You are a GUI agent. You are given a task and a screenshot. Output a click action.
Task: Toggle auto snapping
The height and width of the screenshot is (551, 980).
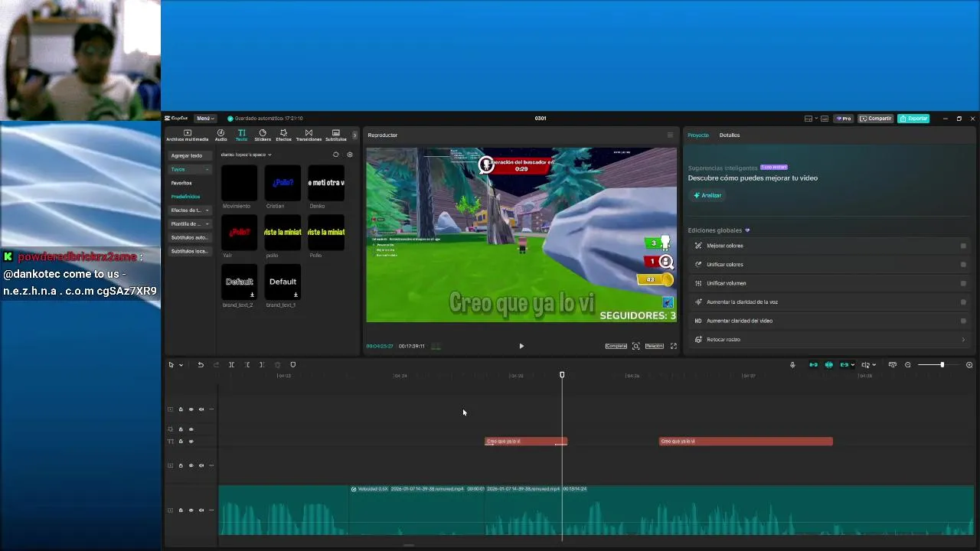(829, 365)
